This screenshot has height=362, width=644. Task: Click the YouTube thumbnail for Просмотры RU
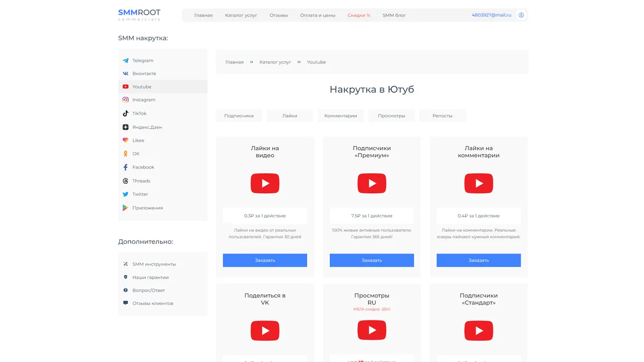coord(372,330)
